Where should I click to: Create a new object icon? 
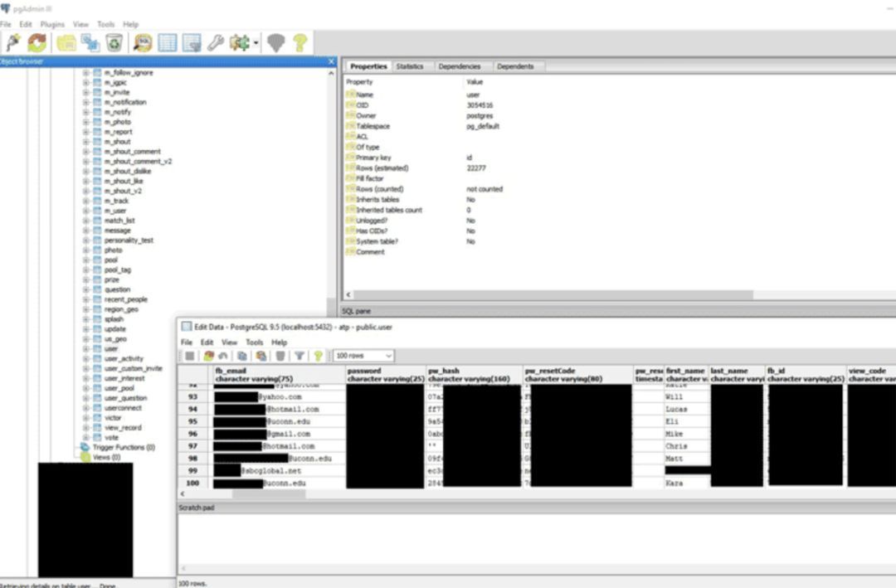pyautogui.click(x=90, y=43)
